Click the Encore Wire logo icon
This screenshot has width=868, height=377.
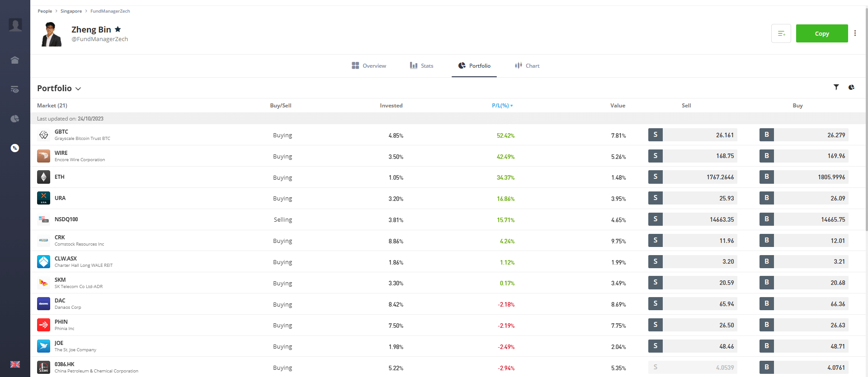pos(43,156)
